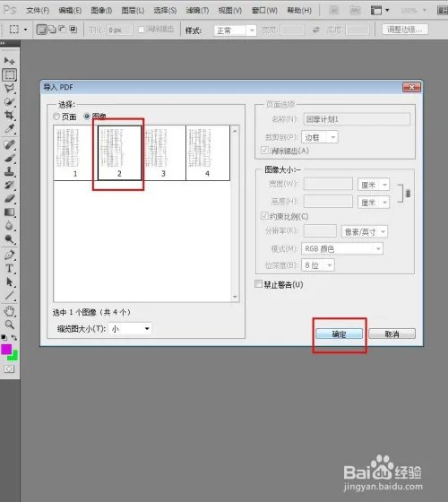This screenshot has width=448, height=502.
Task: Toggle 消除锯齿(A) checkbox in dialog
Action: (264, 151)
